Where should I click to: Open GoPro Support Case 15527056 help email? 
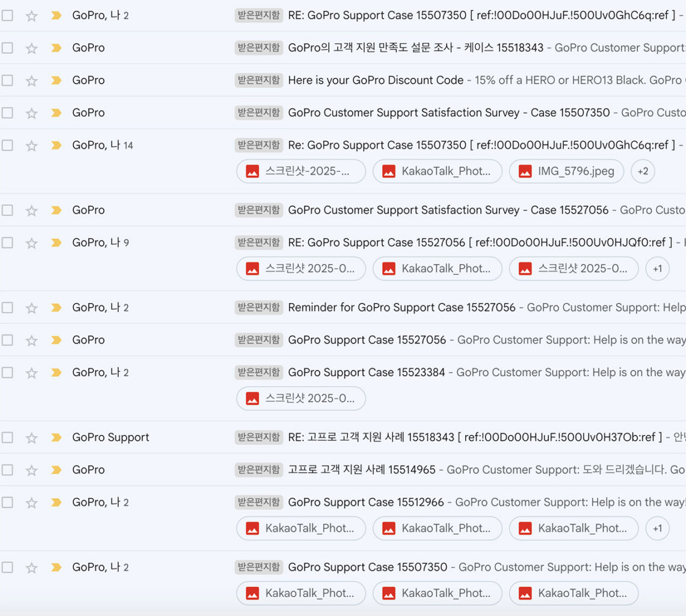coord(367,340)
